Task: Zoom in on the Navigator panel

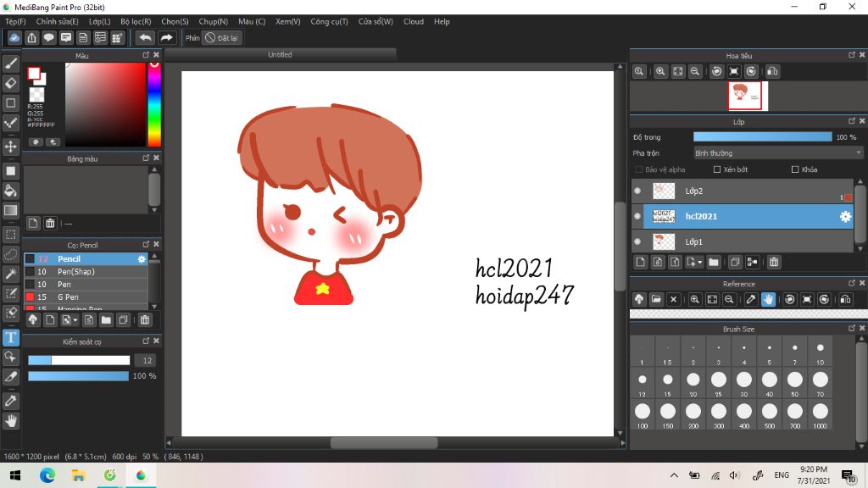Action: pos(660,71)
